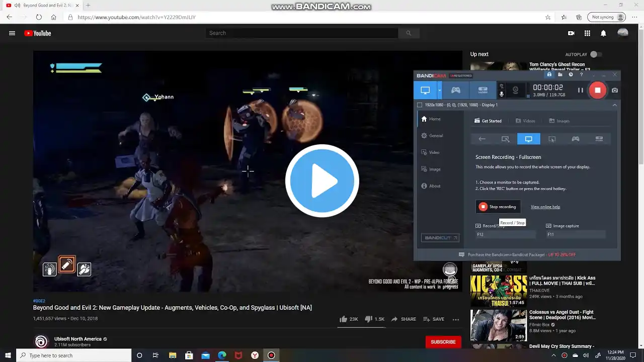This screenshot has width=644, height=362.
Task: Pause the Bandicam recording
Action: 580,90
